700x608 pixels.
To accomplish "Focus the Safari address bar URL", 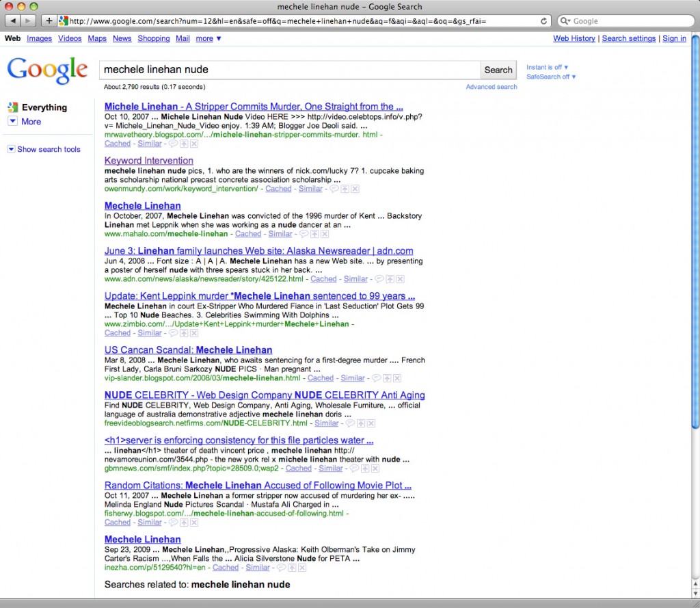I will pos(304,21).
